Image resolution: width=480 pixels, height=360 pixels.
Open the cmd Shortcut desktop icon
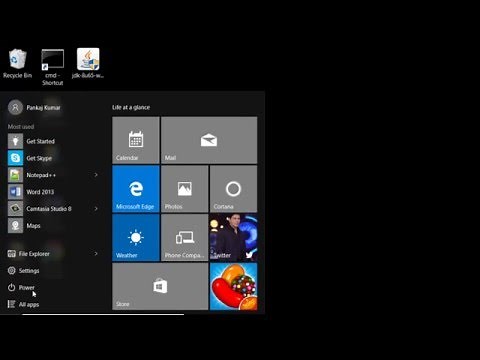[52, 67]
